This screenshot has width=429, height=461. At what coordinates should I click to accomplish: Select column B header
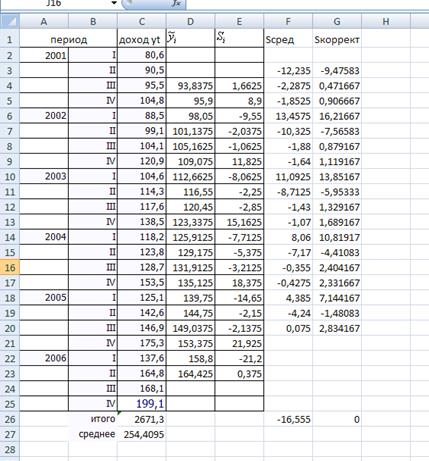(x=93, y=22)
